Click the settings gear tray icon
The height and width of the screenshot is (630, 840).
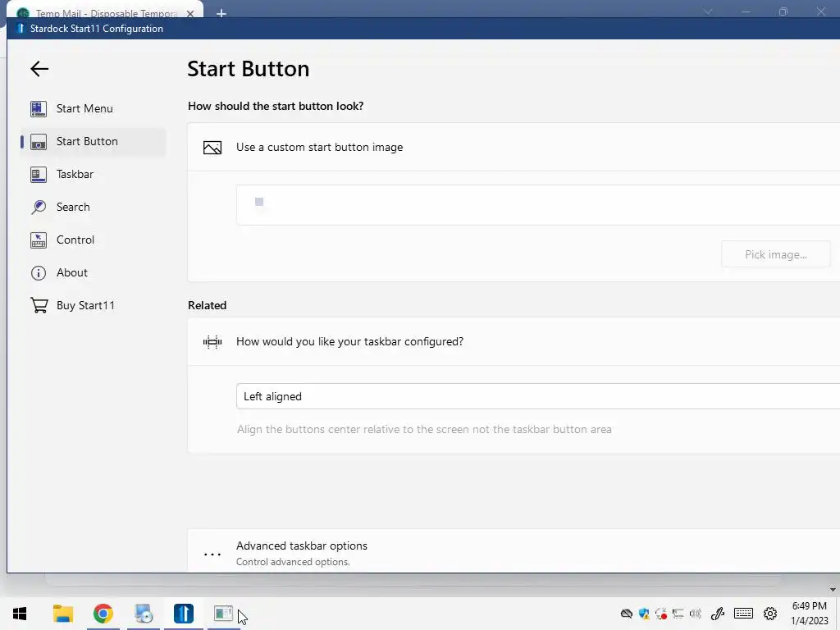pyautogui.click(x=770, y=614)
